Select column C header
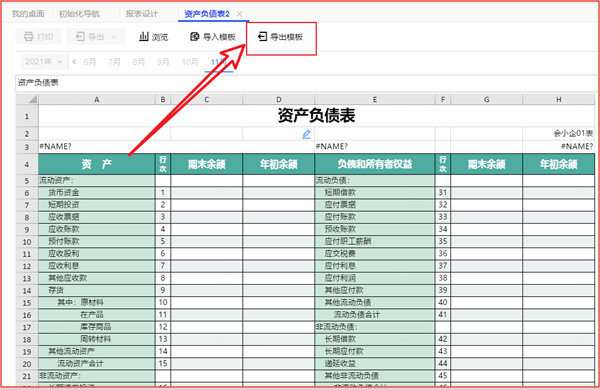Image resolution: width=600 pixels, height=389 pixels. click(207, 99)
